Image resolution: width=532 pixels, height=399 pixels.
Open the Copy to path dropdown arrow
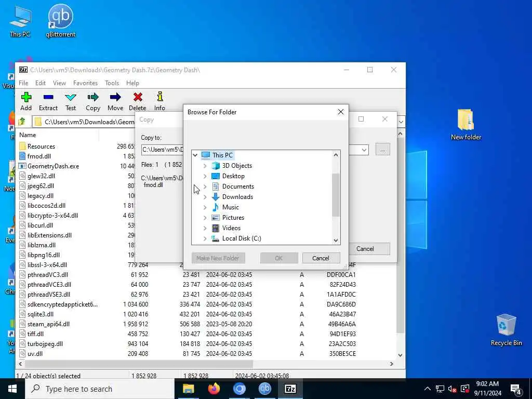(364, 150)
